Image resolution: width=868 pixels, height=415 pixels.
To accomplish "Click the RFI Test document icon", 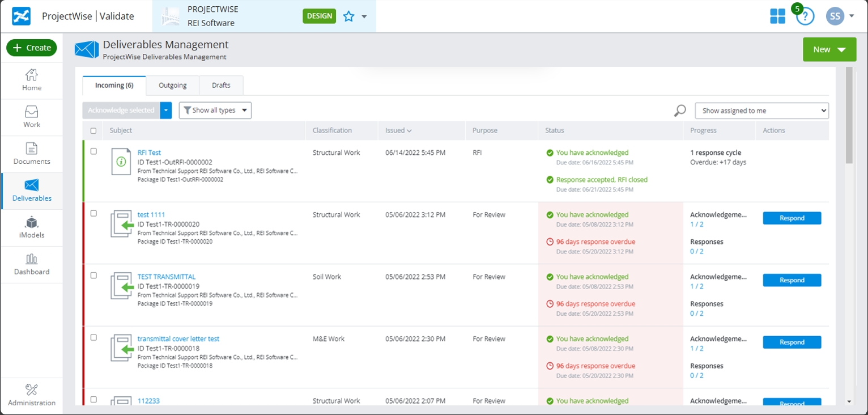I will point(121,162).
